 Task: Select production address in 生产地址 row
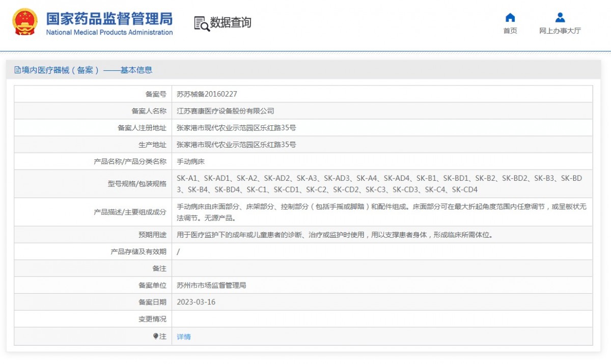(236, 145)
